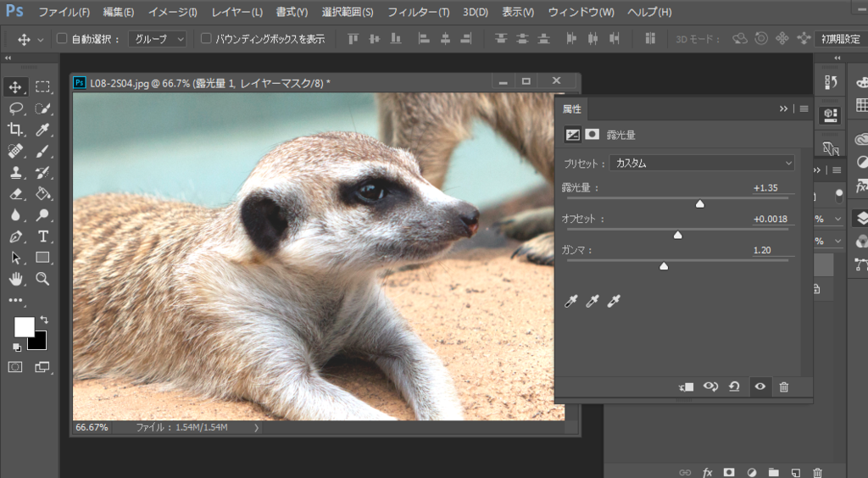The image size is (868, 478).
Task: Open the 初期設定 workspace switcher
Action: 840,39
